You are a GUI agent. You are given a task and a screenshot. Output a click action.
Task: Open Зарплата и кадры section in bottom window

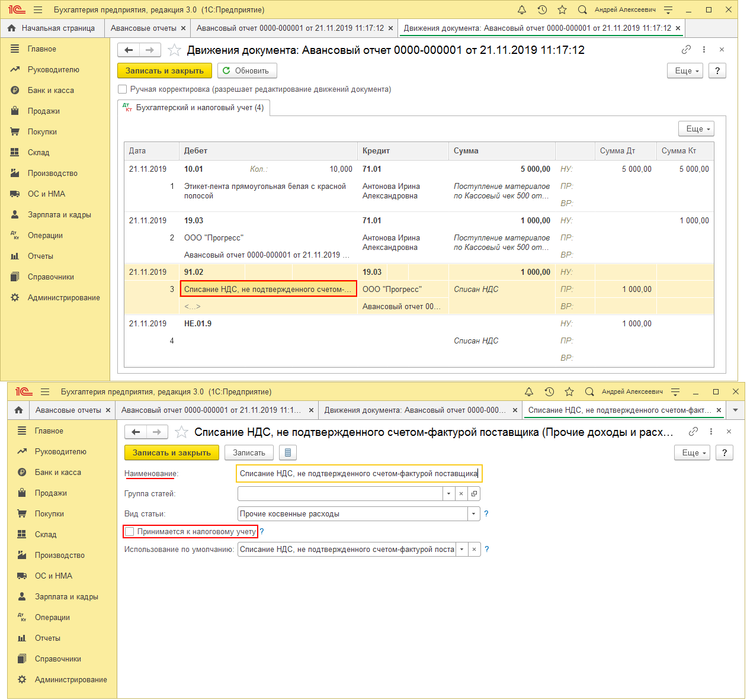tap(66, 596)
